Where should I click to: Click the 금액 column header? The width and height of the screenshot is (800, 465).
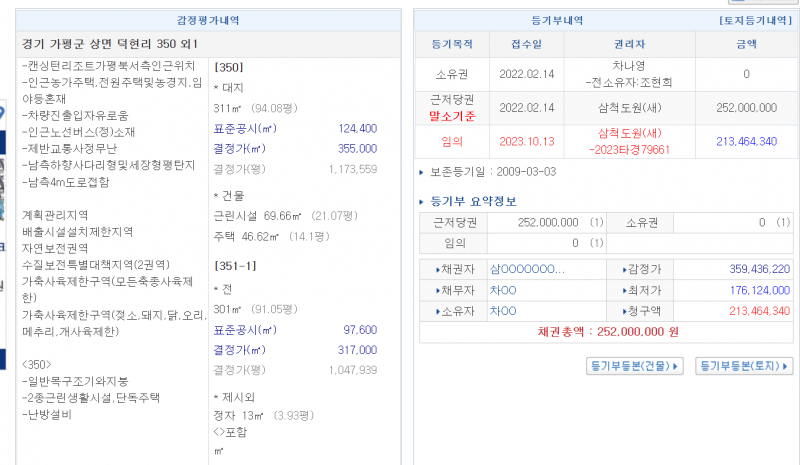pos(746,44)
